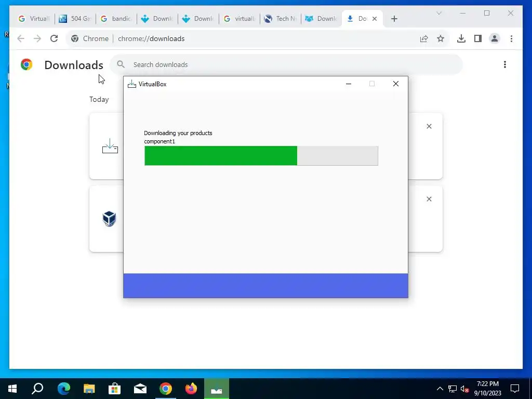Image resolution: width=532 pixels, height=399 pixels.
Task: Close the VirtualBox installer dialog
Action: 395,84
